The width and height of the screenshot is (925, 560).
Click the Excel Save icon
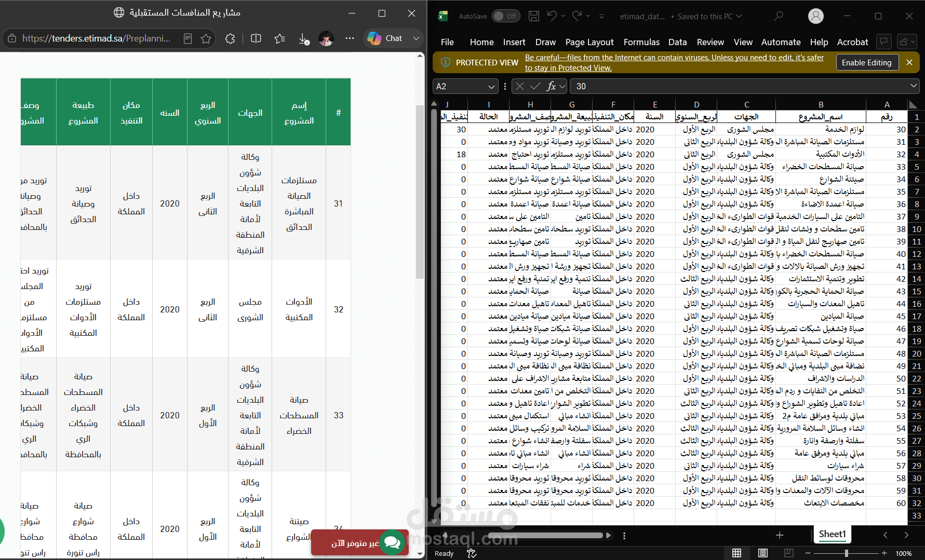point(534,16)
